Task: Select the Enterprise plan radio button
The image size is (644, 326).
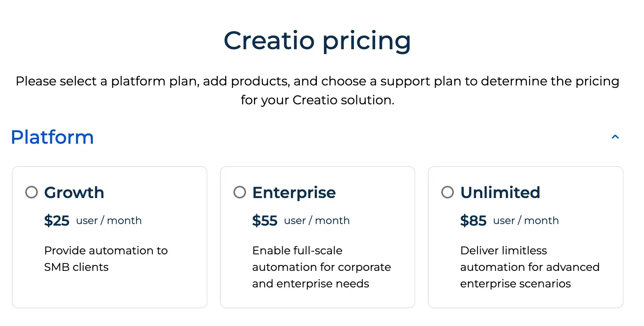Action: (239, 192)
